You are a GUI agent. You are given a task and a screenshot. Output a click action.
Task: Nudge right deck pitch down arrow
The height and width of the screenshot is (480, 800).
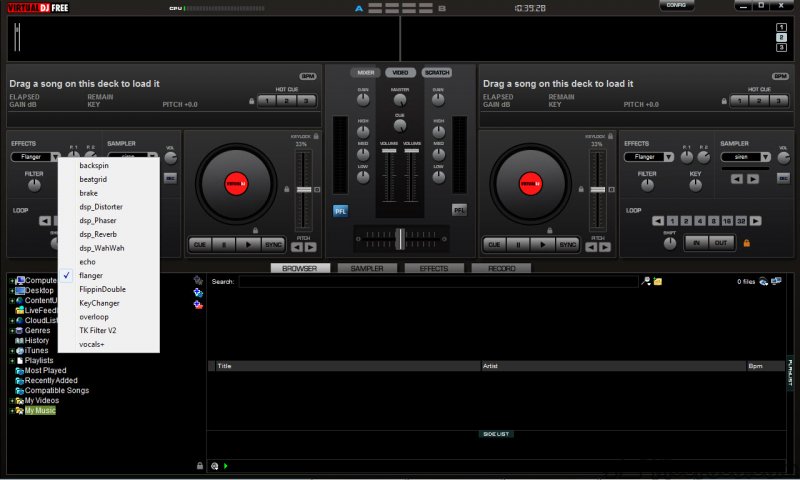pyautogui.click(x=591, y=247)
